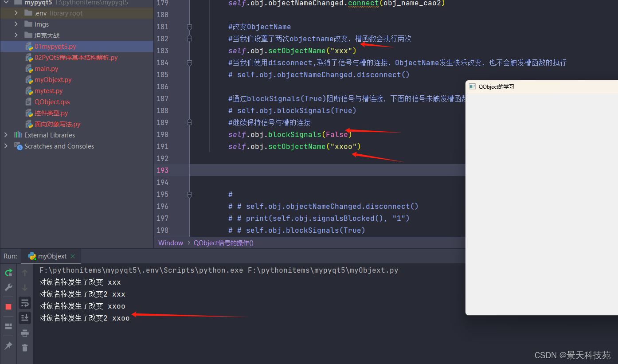
Task: Select 02PyQt5程序基本结构解析.py file
Action: coord(76,57)
